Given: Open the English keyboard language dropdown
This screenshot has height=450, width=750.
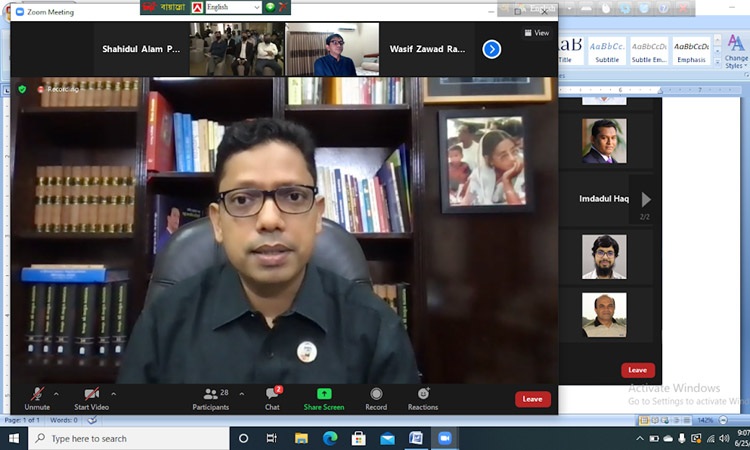Looking at the screenshot, I should click(x=234, y=7).
